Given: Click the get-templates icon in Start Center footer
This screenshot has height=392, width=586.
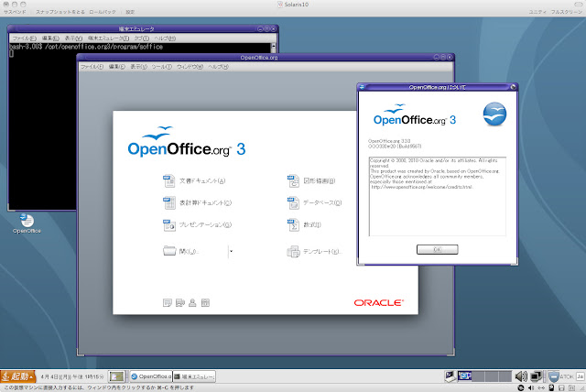Looking at the screenshot, I should point(167,302).
